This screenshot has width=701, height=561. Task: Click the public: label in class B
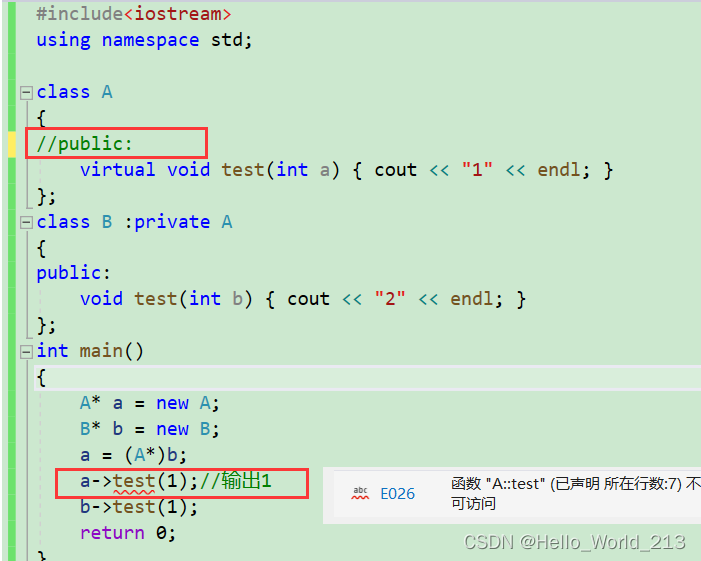coord(73,273)
